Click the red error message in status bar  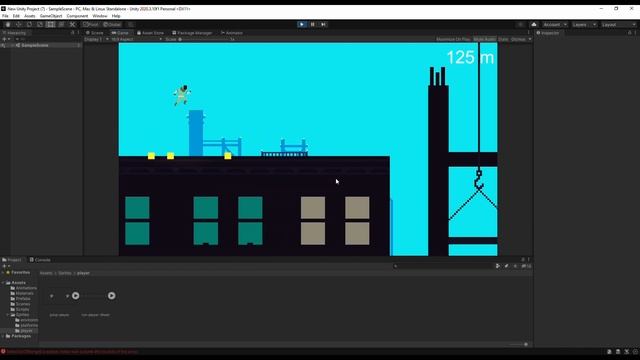pyautogui.click(x=72, y=351)
